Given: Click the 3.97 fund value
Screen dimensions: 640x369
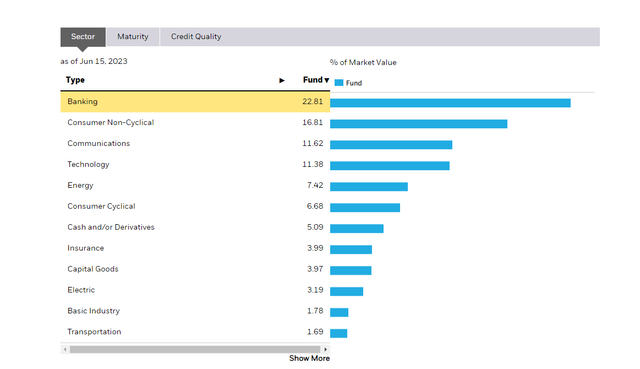Looking at the screenshot, I should pos(315,269).
